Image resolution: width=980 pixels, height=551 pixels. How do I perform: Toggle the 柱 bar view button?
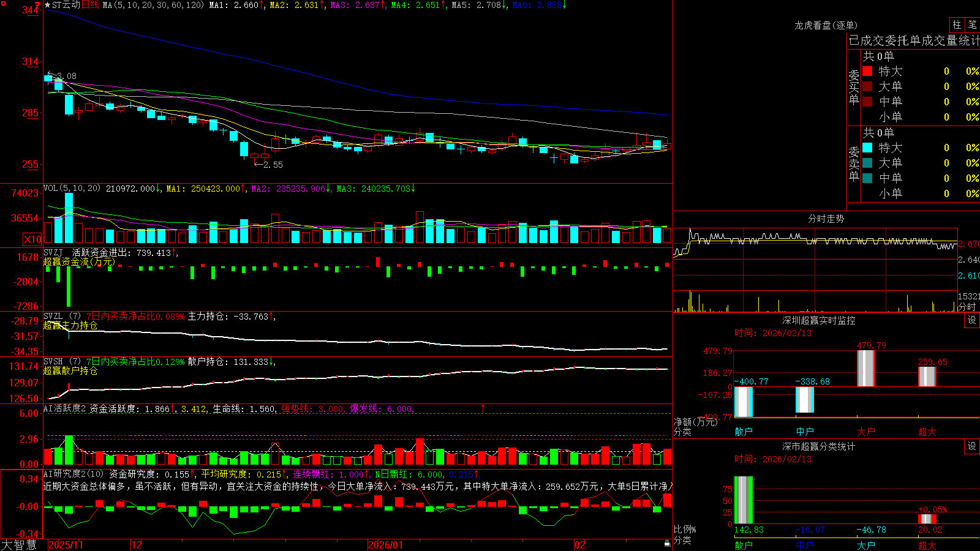point(957,24)
